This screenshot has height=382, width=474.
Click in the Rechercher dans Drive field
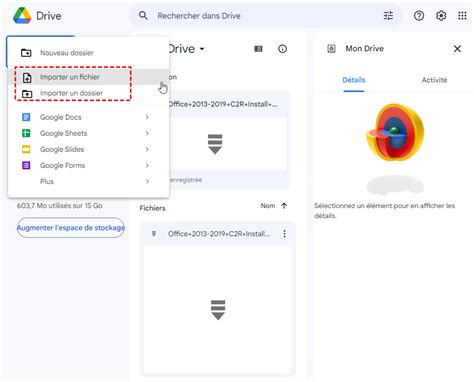pyautogui.click(x=266, y=15)
